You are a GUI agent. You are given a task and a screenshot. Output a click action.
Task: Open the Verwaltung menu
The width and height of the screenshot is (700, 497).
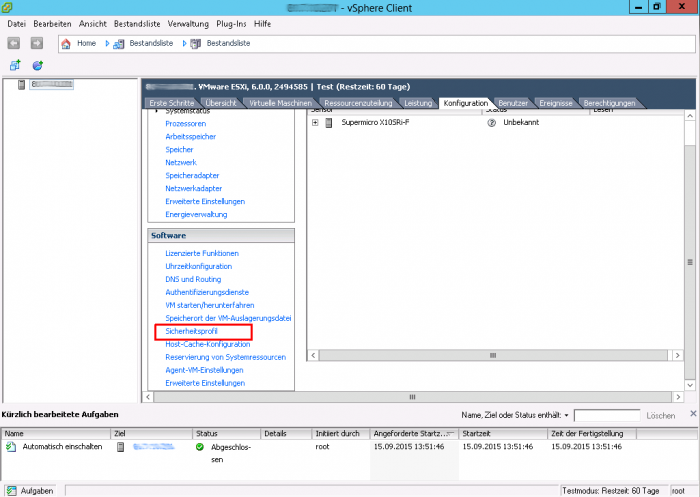point(188,24)
